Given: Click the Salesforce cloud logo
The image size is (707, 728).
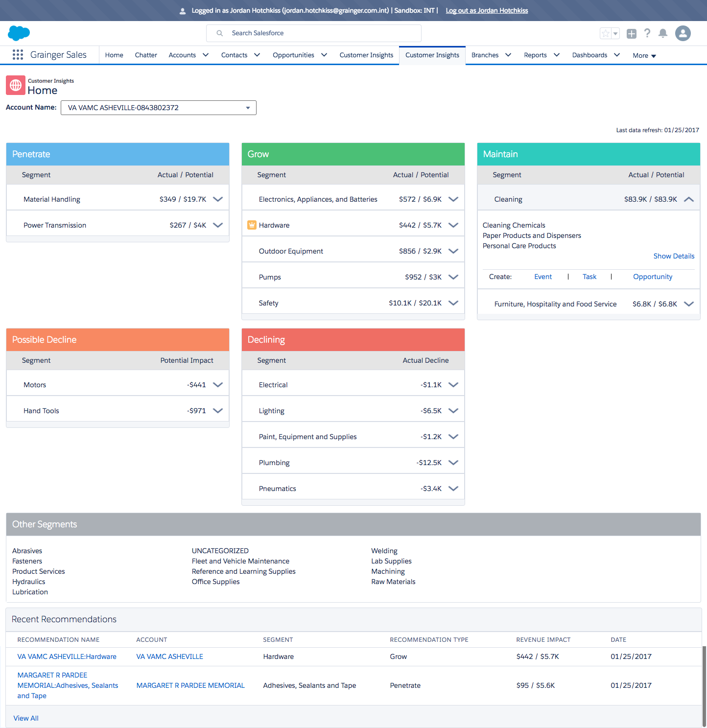Looking at the screenshot, I should click(19, 33).
